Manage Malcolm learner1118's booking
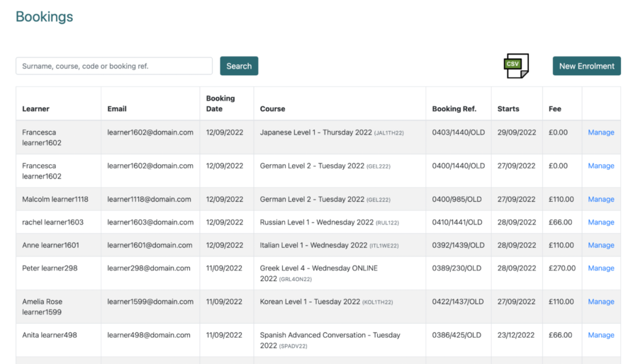The height and width of the screenshot is (364, 638). (x=600, y=199)
